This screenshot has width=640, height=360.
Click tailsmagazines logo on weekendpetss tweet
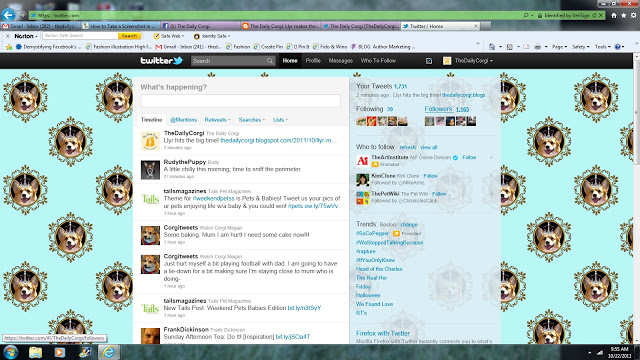point(150,199)
